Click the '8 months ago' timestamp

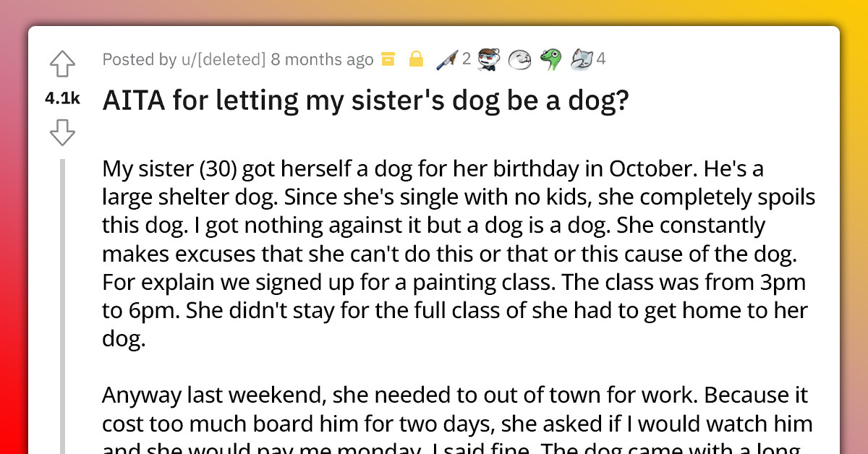[x=322, y=59]
